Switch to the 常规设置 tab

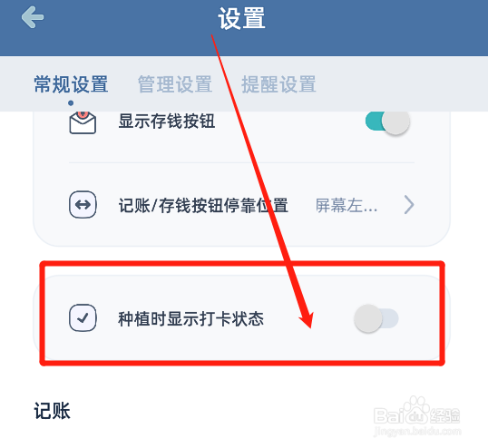click(71, 84)
